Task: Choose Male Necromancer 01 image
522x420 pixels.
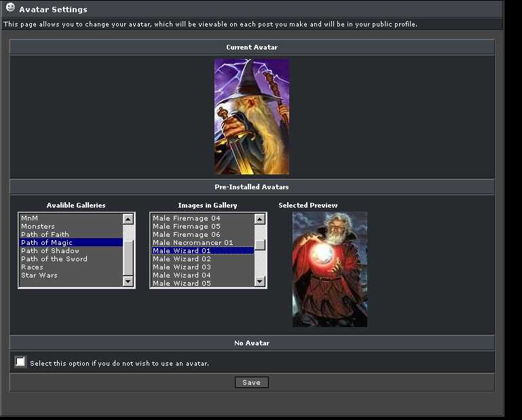Action: pyautogui.click(x=203, y=243)
